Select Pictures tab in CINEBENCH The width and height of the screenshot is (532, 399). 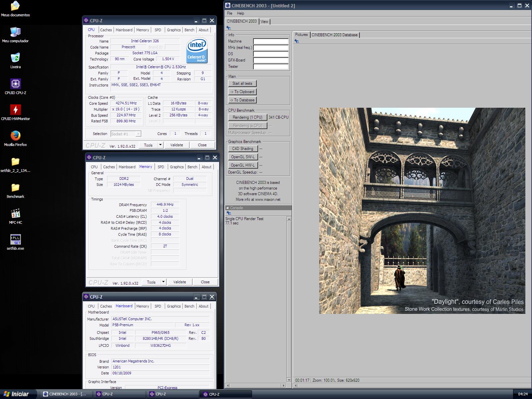click(302, 35)
